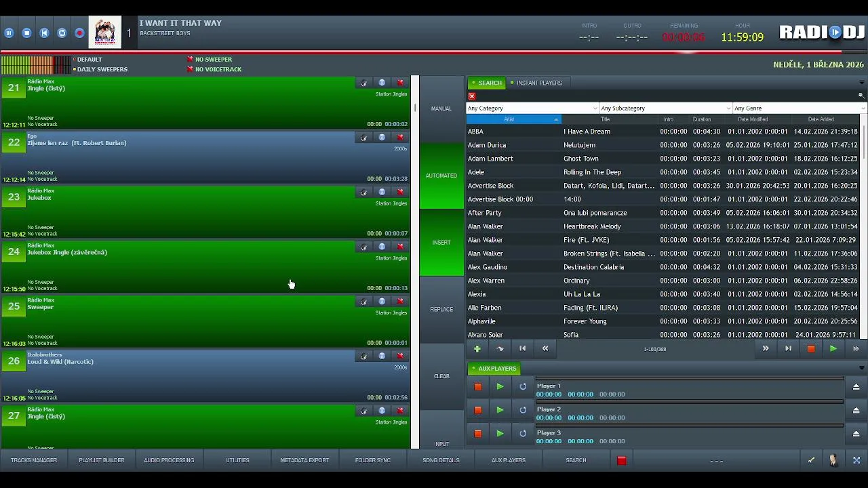Screen dimensions: 868x488
Task: Expand the Aux Players panel menu arrow
Action: [862, 368]
